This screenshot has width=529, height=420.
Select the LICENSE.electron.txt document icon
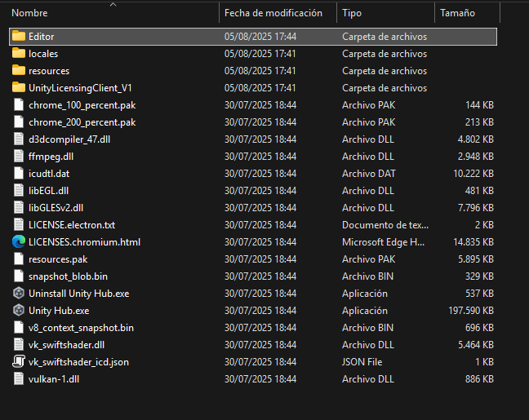point(19,225)
